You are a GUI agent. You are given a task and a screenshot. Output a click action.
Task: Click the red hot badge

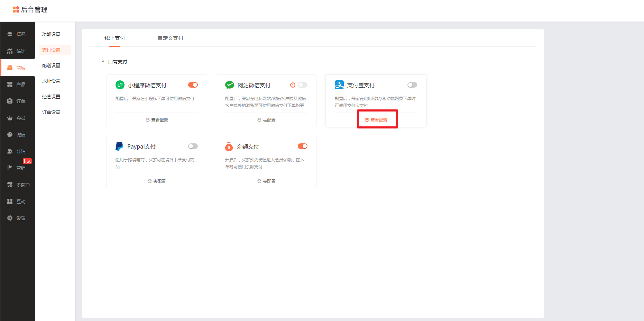(27, 161)
